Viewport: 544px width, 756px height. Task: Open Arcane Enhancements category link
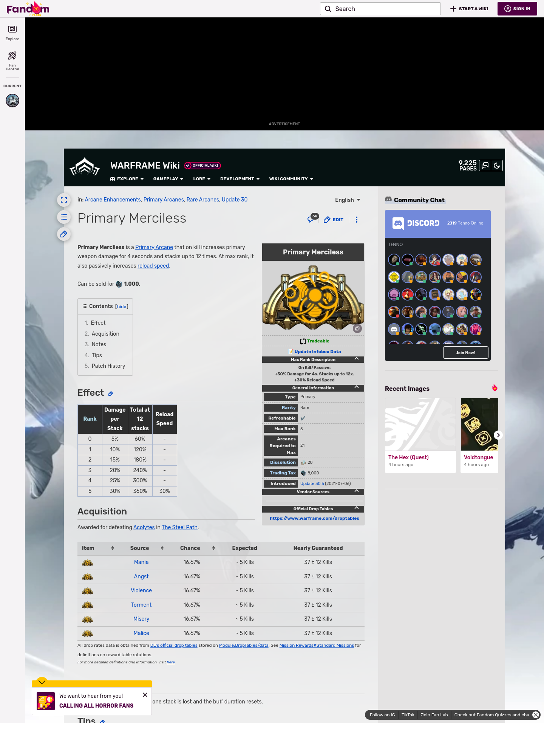tap(113, 200)
